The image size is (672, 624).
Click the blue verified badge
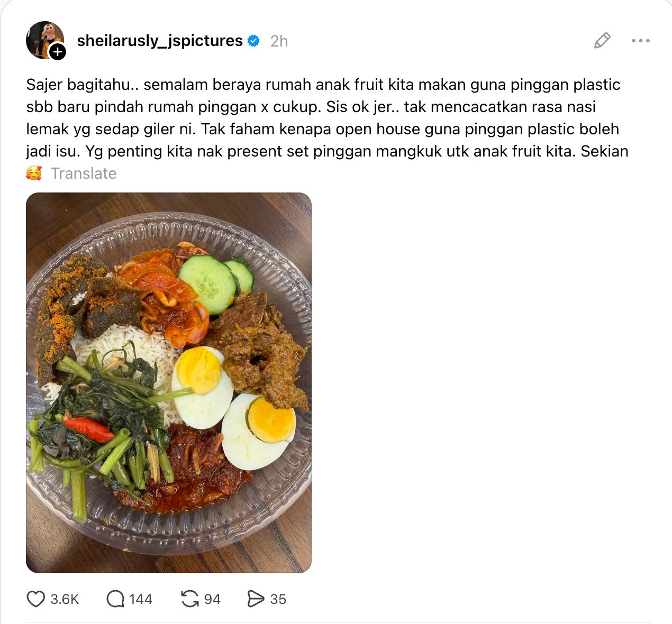click(x=254, y=41)
